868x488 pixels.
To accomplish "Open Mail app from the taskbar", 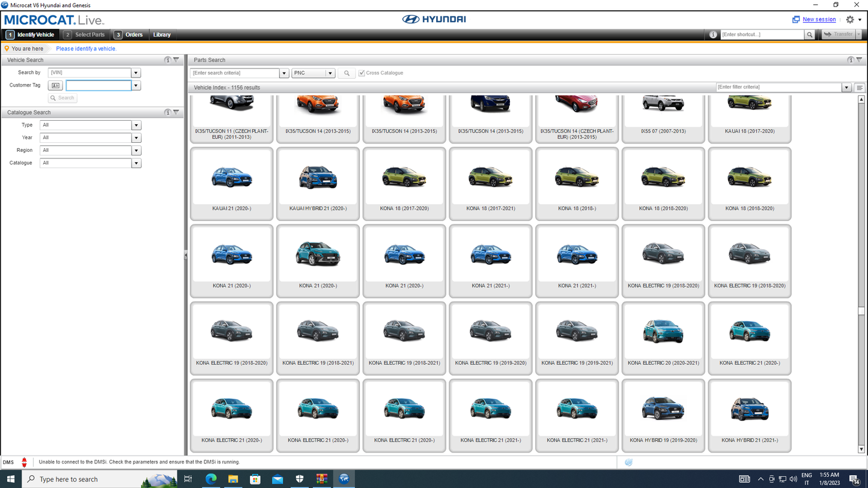I will click(x=278, y=479).
